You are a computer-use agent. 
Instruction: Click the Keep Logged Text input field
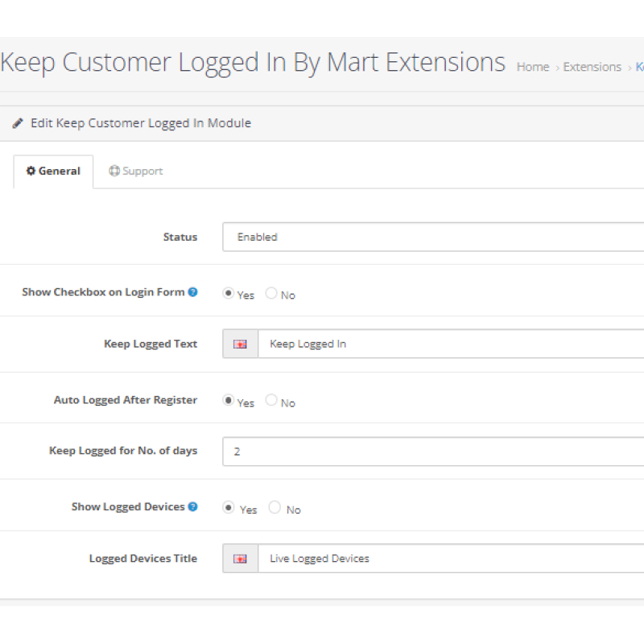451,344
